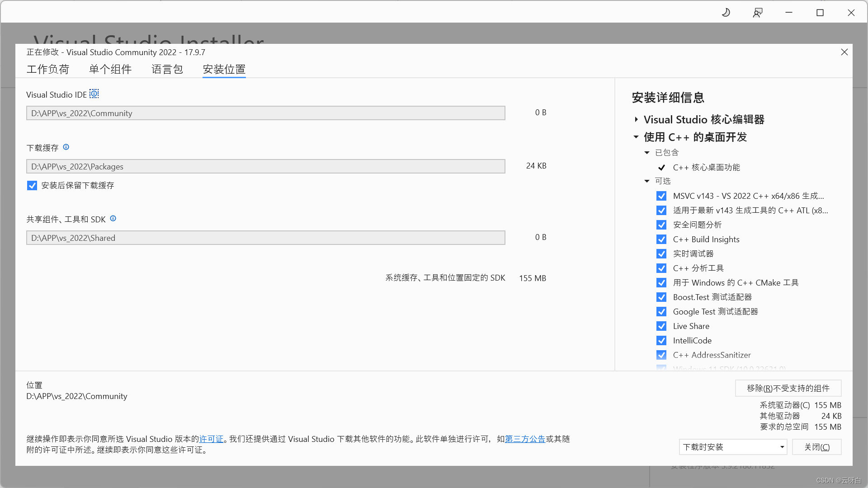Open the 许可证 license link
The image size is (868, 488).
click(x=211, y=439)
